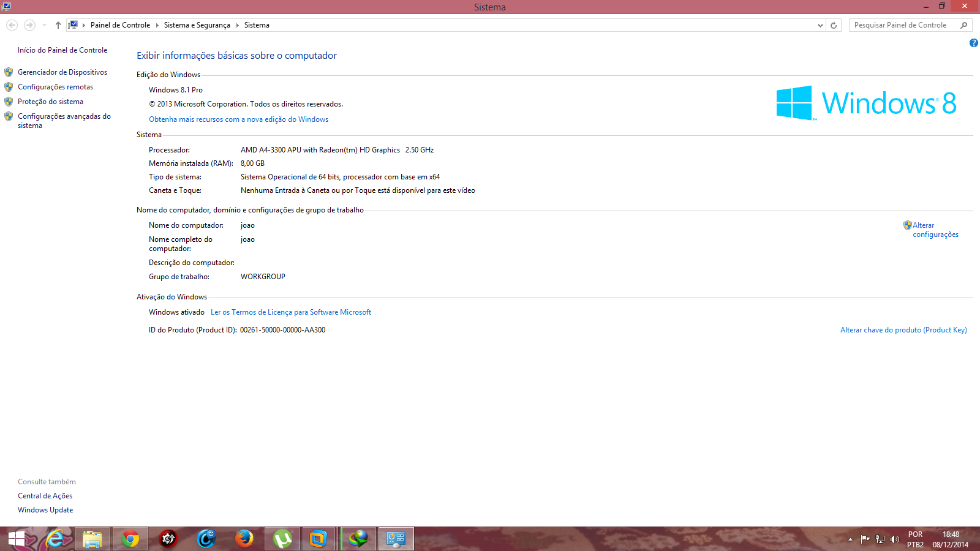Launch Firefox from the taskbar
The width and height of the screenshot is (980, 551).
point(244,539)
